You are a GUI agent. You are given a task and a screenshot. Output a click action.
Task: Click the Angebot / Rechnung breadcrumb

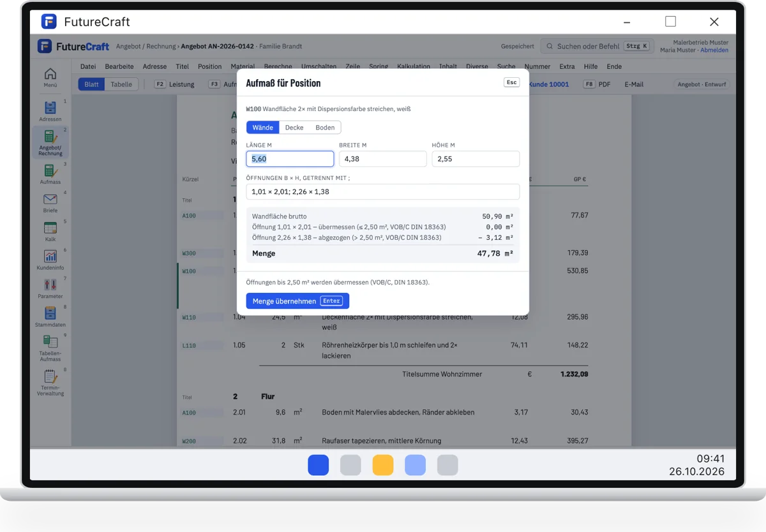pos(146,47)
